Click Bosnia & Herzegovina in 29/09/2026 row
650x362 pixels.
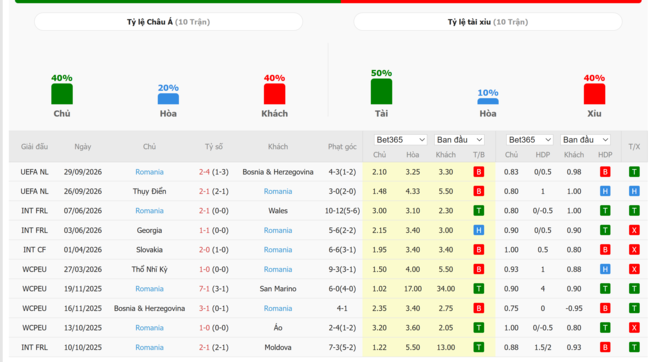[278, 172]
